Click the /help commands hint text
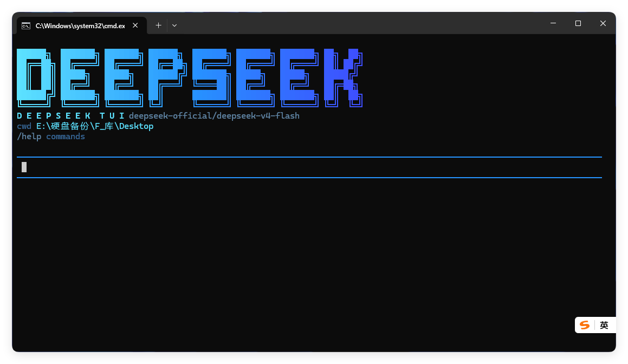Image resolution: width=628 pixels, height=364 pixels. [x=51, y=136]
